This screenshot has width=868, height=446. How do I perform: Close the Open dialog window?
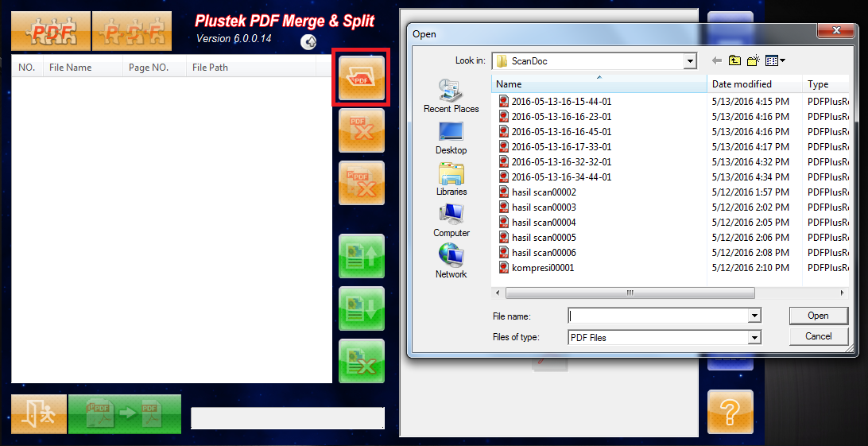[x=836, y=30]
